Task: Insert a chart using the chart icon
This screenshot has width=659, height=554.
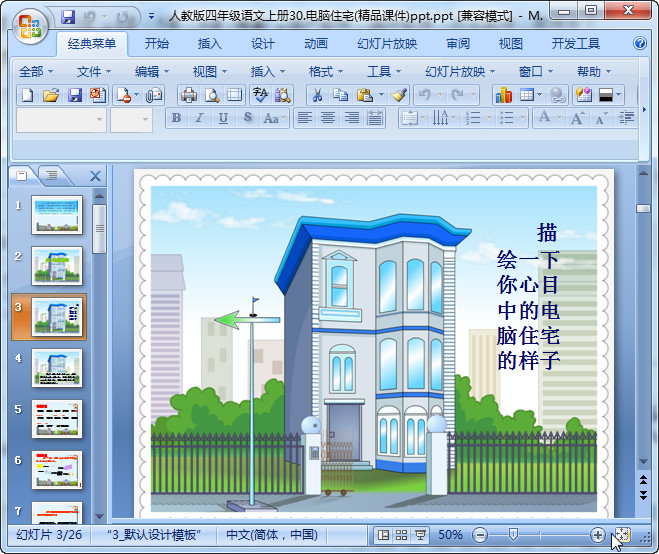Action: pyautogui.click(x=503, y=95)
